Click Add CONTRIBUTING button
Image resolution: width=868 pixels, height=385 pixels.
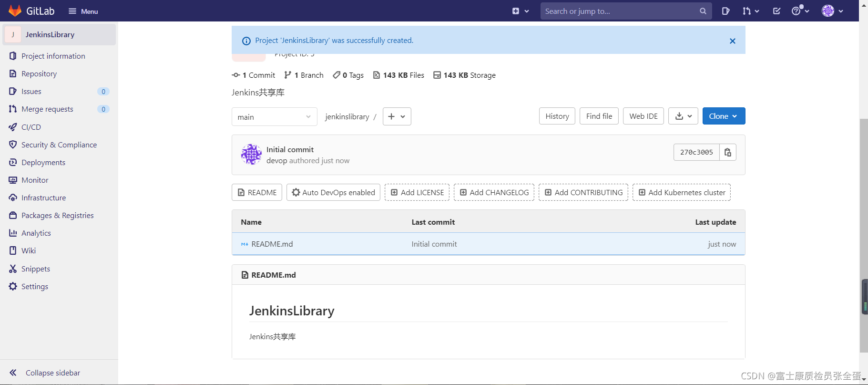coord(583,192)
